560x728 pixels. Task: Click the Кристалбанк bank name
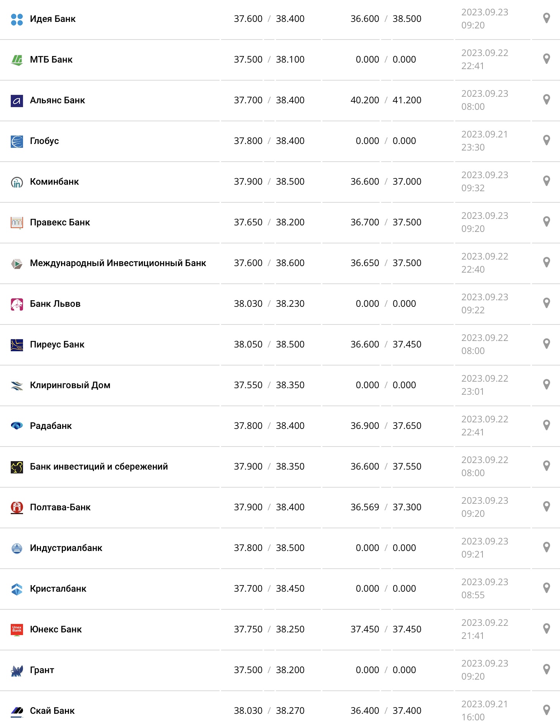pos(58,589)
